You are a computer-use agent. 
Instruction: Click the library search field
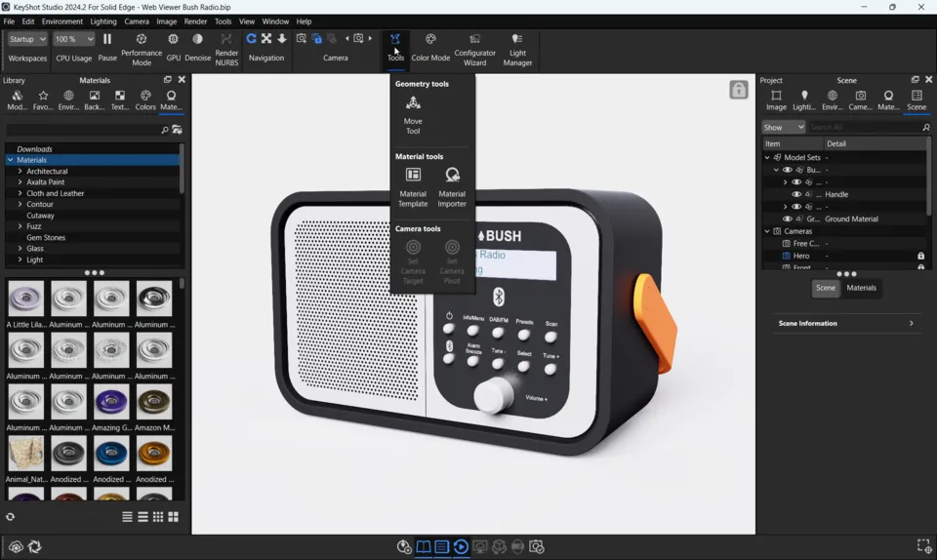pyautogui.click(x=82, y=130)
